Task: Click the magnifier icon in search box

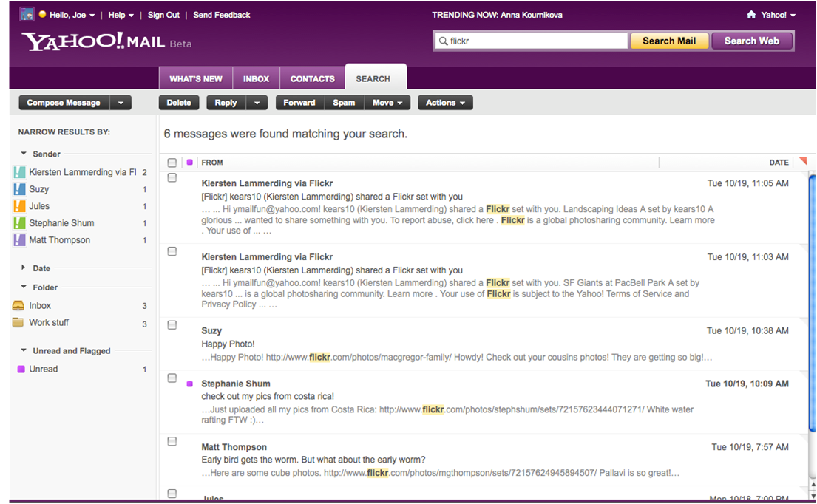Action: click(443, 41)
